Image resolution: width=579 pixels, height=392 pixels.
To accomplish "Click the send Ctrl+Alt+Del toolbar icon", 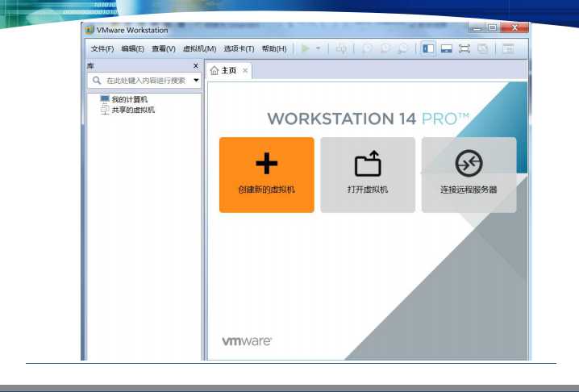I will tap(341, 48).
